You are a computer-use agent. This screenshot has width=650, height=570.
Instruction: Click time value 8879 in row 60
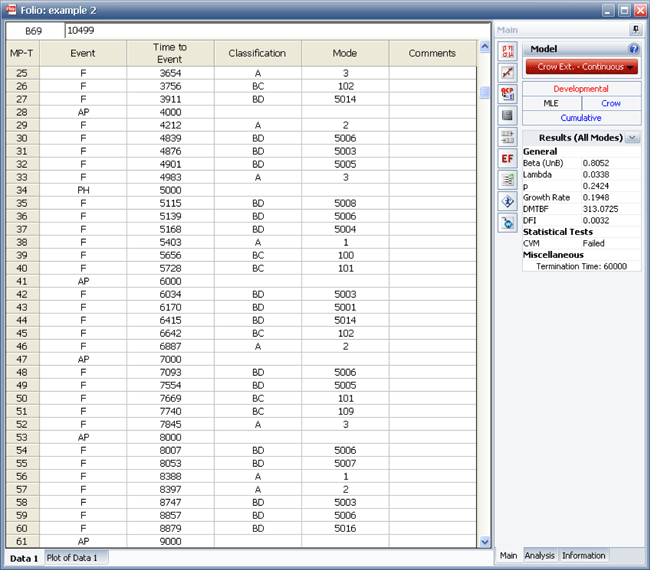point(170,529)
